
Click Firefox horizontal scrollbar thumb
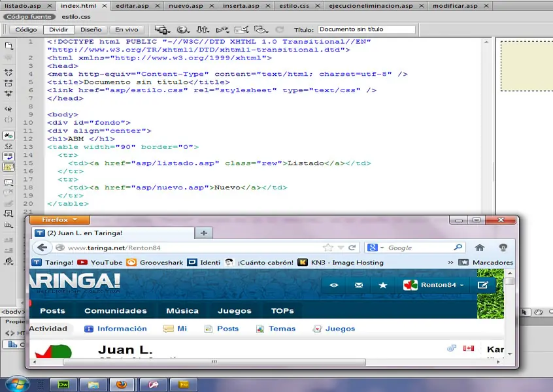click(214, 362)
